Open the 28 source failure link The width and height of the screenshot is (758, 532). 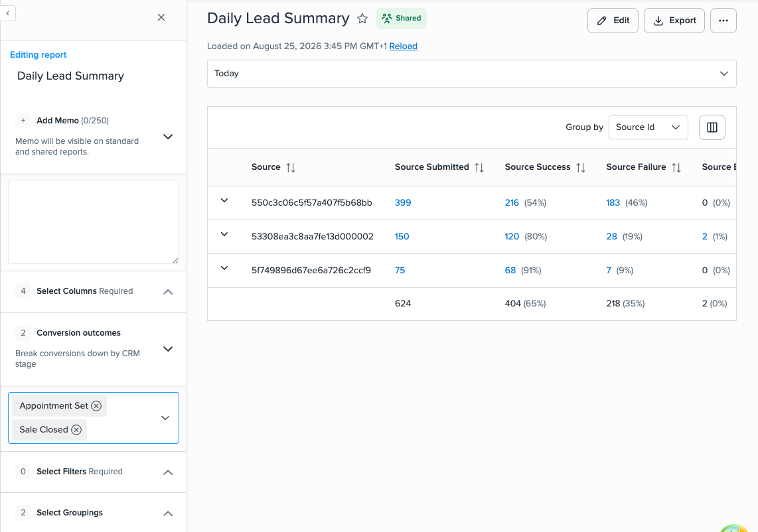tap(611, 237)
